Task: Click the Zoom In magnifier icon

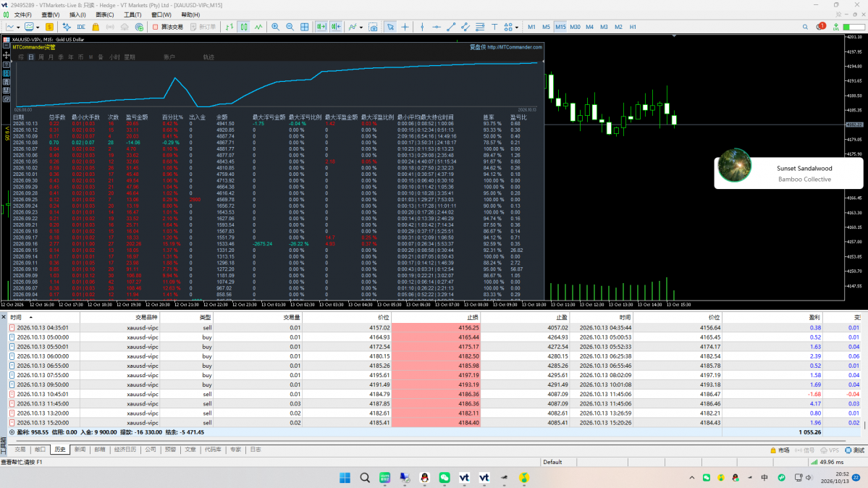Action: click(275, 27)
